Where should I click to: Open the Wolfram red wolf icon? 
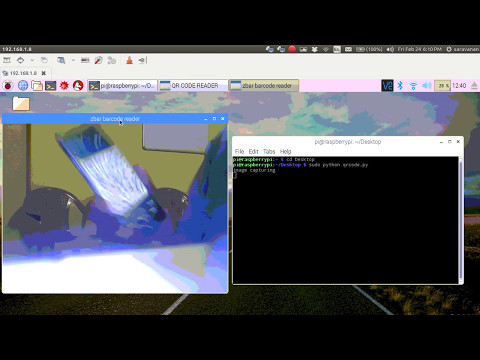click(78, 86)
